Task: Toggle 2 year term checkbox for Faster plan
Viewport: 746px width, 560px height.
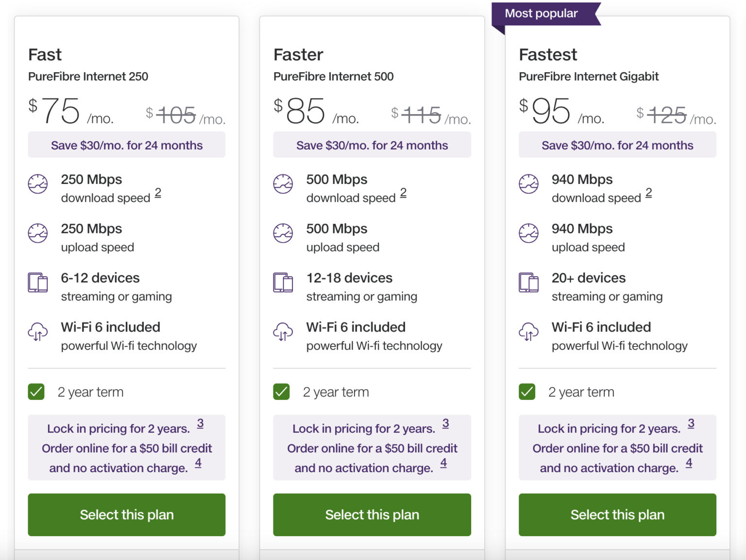Action: click(282, 392)
